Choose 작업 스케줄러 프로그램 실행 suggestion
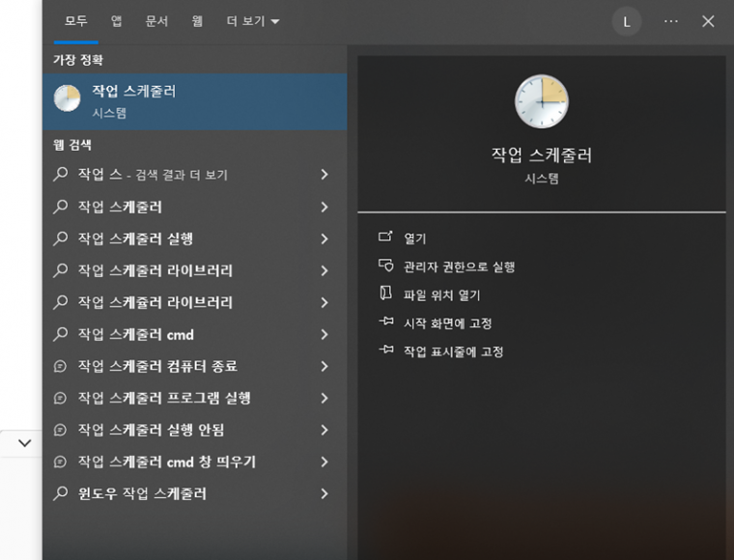734x560 pixels. click(195, 398)
